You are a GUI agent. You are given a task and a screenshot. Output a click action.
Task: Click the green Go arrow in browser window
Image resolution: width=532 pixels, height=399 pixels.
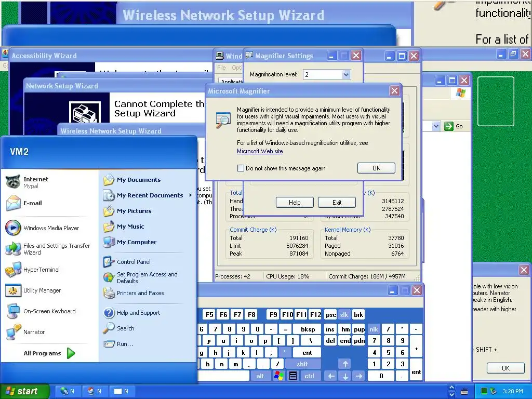448,126
